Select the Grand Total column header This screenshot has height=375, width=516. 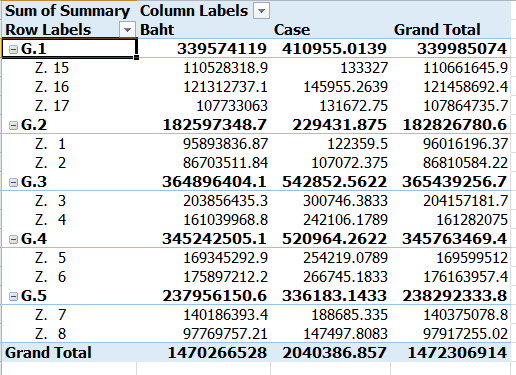click(x=437, y=30)
